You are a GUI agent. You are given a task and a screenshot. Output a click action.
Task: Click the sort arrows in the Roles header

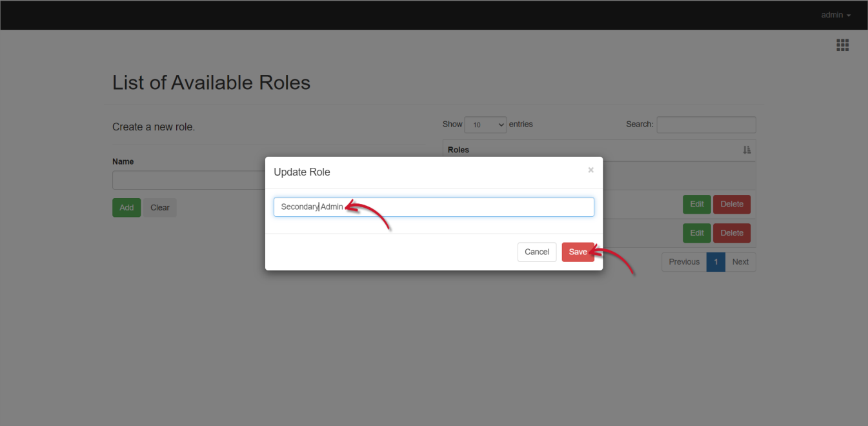click(x=747, y=150)
